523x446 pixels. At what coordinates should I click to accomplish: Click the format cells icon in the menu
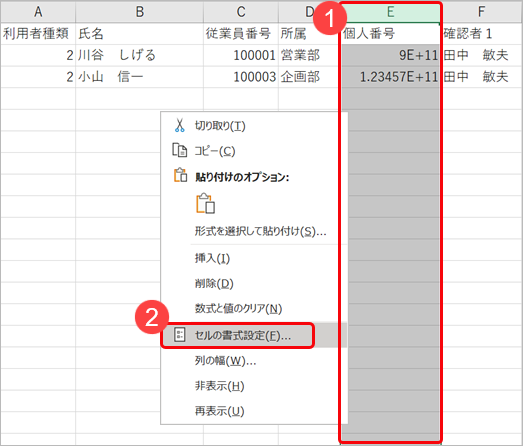pos(180,335)
